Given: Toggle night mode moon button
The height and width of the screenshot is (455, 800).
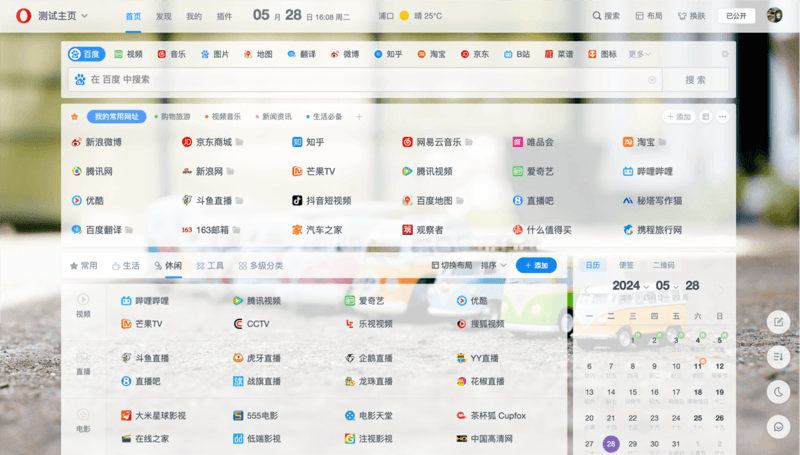Looking at the screenshot, I should pos(779,392).
